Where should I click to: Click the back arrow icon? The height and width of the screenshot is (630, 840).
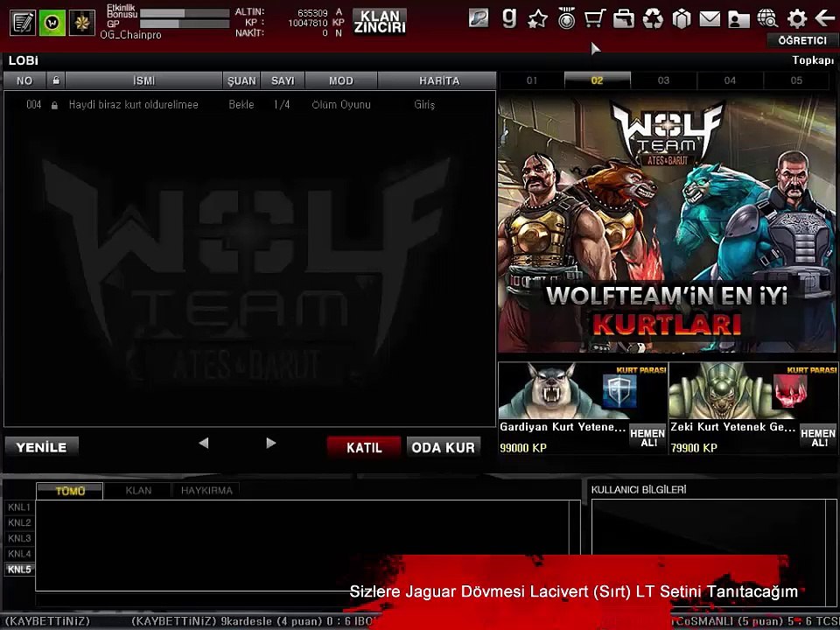point(825,18)
